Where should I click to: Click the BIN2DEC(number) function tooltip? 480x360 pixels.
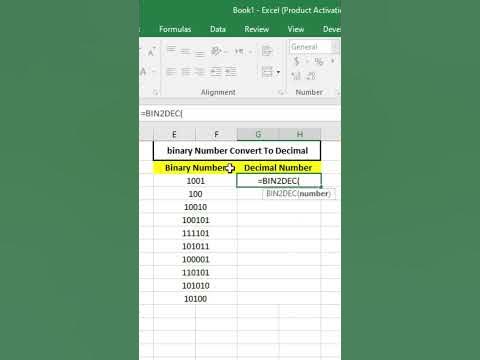pos(298,194)
